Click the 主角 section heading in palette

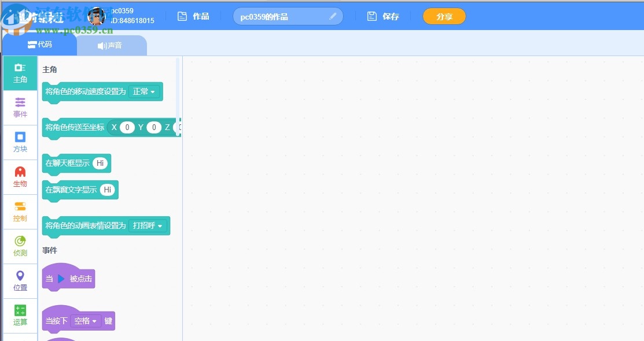[x=50, y=69]
